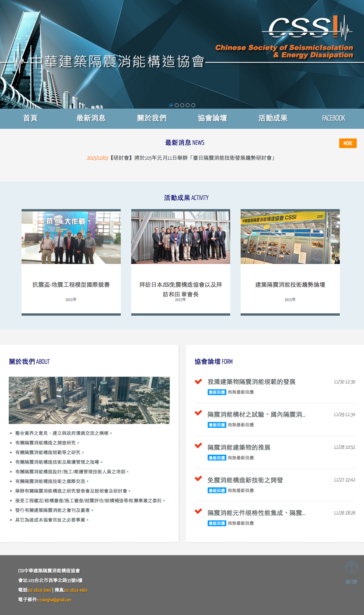Screen dimensions: 364x615
Task: Open 建築隔震消能技術趨勢論壇 activity card image
Action: (x=290, y=237)
